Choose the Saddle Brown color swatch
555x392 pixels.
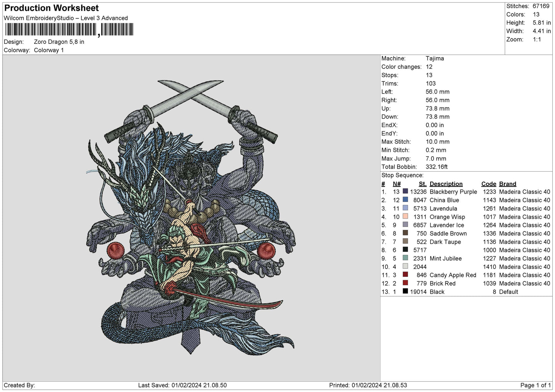405,233
